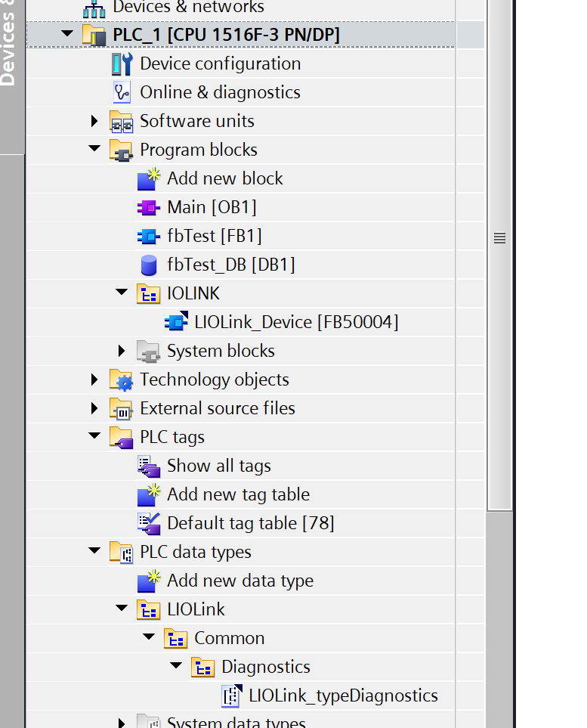Open the Devices side tab
587x728 pixels.
pyautogui.click(x=9, y=45)
